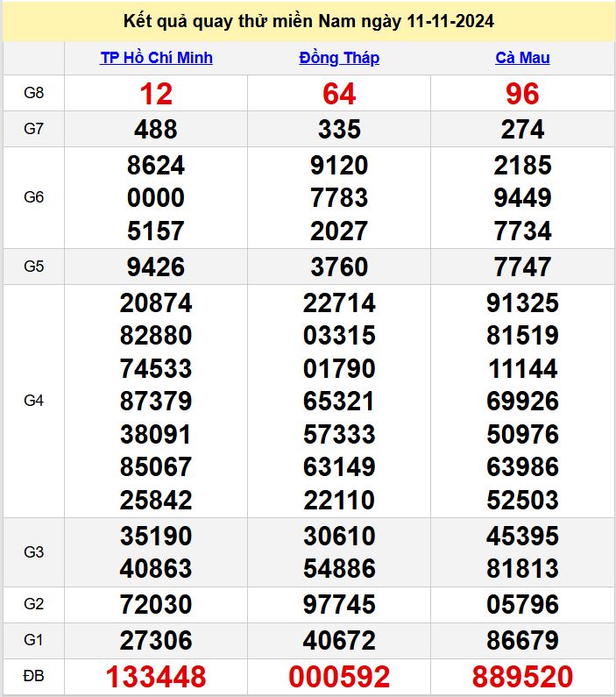Screen dimensions: 616x697
Task: Select G8 result 12
Action: (x=156, y=94)
